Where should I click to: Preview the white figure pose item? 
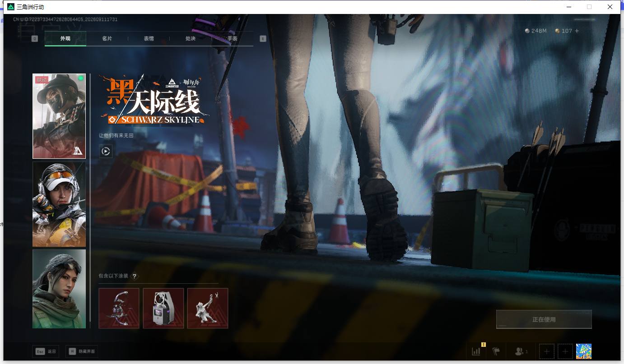click(208, 309)
